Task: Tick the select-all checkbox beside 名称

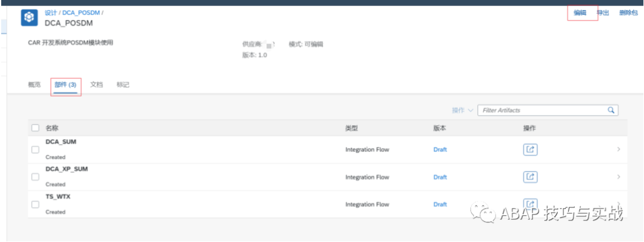Action: pos(35,128)
